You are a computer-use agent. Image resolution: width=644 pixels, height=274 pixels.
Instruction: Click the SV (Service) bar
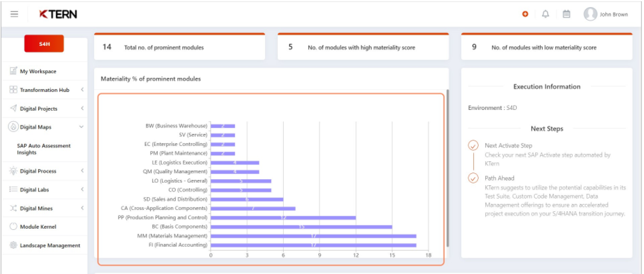point(223,135)
